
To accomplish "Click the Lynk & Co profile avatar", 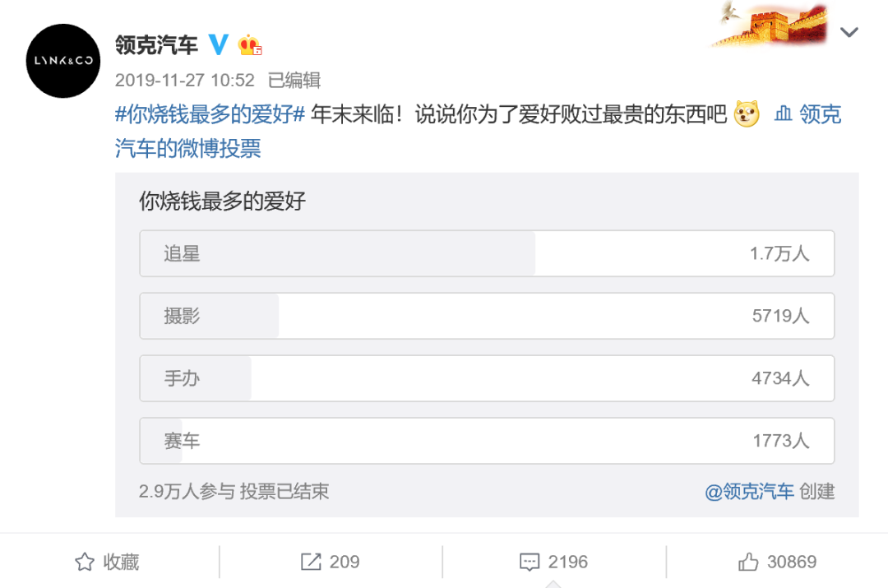I will (63, 61).
